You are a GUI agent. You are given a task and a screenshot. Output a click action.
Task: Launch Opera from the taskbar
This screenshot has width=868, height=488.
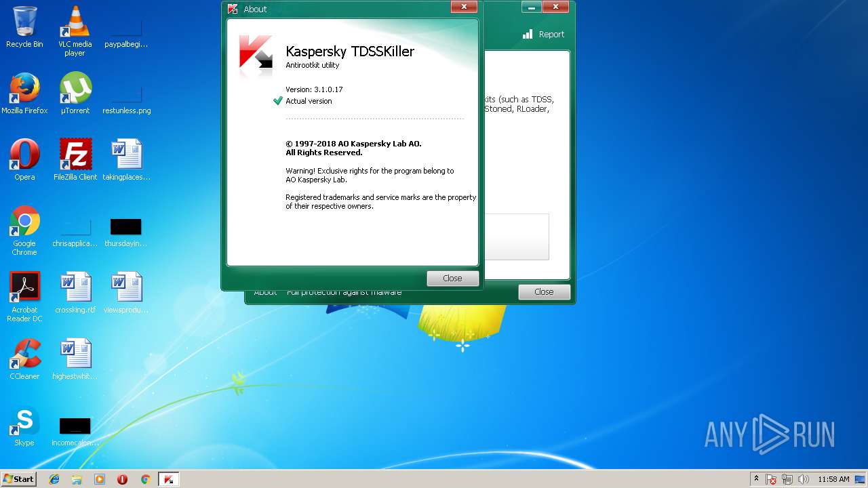tap(123, 479)
